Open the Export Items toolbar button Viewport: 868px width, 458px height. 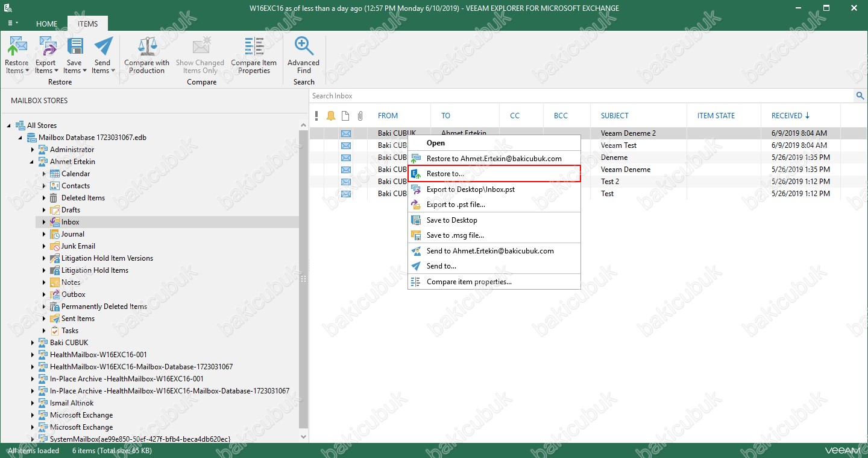[45, 55]
